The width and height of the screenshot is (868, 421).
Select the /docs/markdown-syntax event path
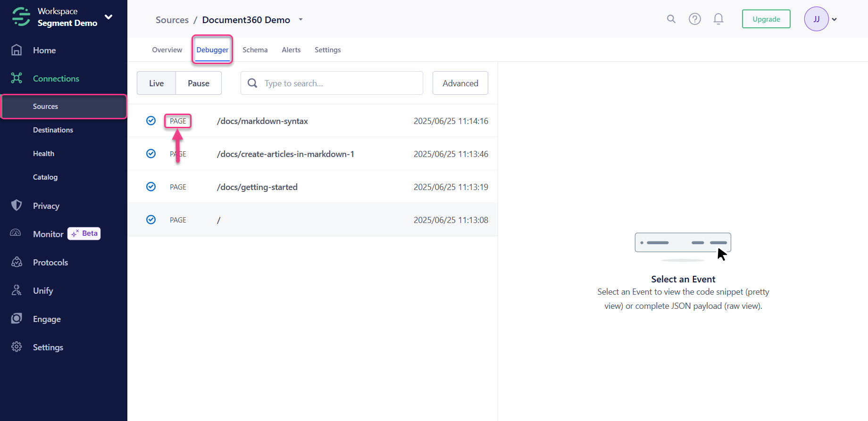pyautogui.click(x=262, y=121)
